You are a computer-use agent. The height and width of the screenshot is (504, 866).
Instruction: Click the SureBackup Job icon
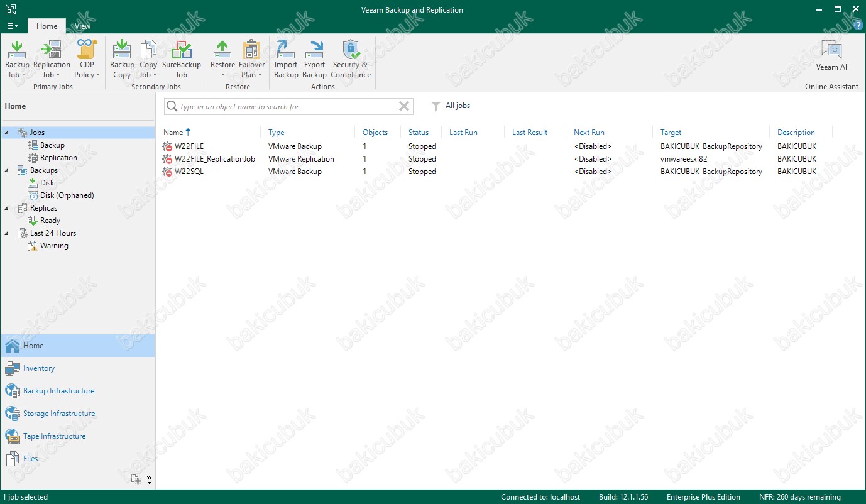click(181, 49)
